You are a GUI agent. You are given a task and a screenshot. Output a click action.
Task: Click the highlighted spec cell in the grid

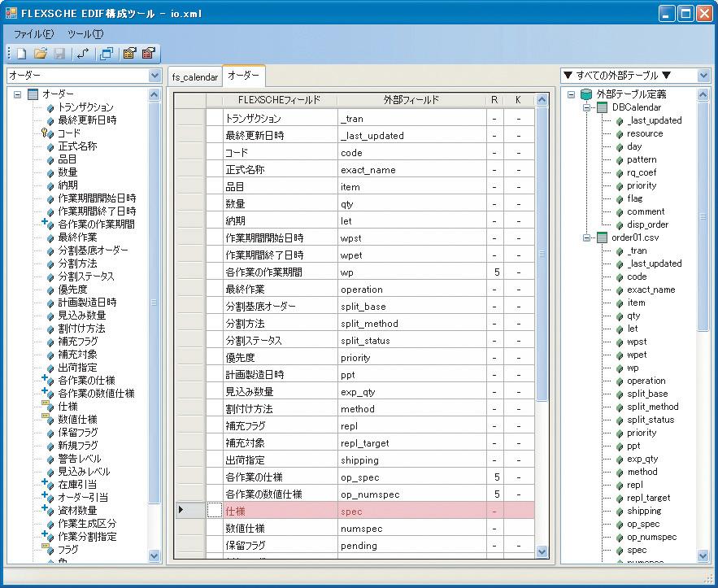412,512
